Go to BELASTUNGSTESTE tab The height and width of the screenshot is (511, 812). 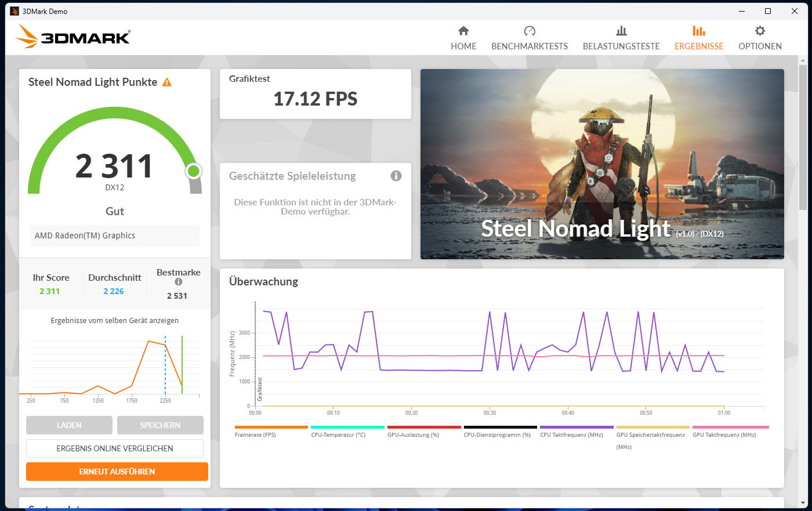621,38
